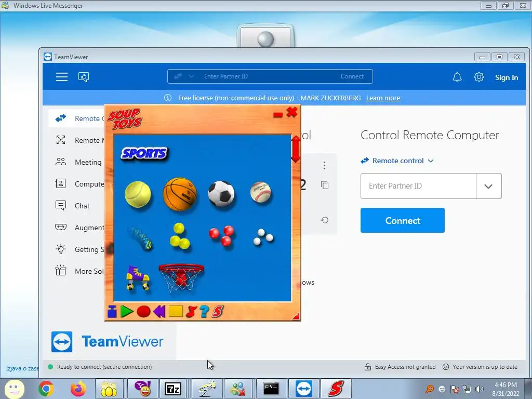
Task: Click Connect in the top bar
Action: click(352, 76)
